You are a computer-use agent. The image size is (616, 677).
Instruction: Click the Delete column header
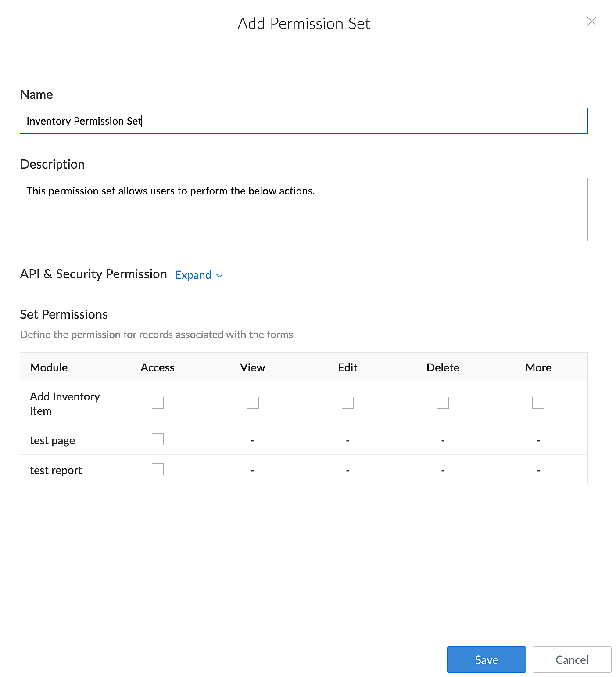[x=443, y=367]
